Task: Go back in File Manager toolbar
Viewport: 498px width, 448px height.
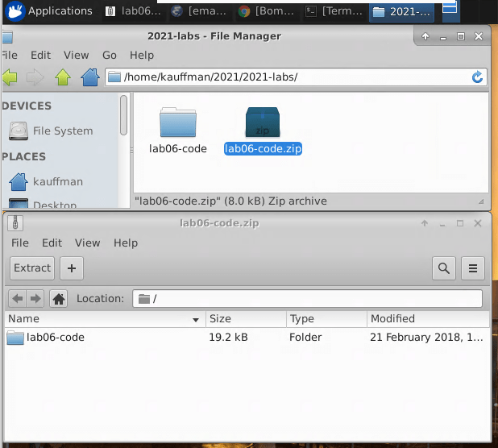Action: pyautogui.click(x=10, y=77)
